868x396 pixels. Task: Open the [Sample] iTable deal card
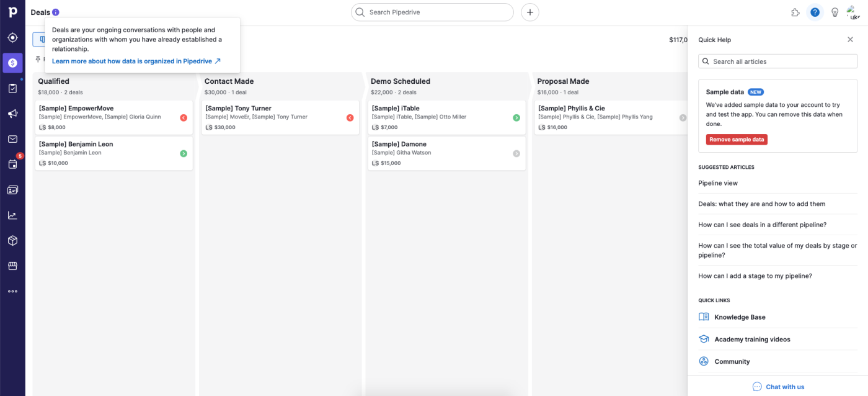[x=446, y=117]
